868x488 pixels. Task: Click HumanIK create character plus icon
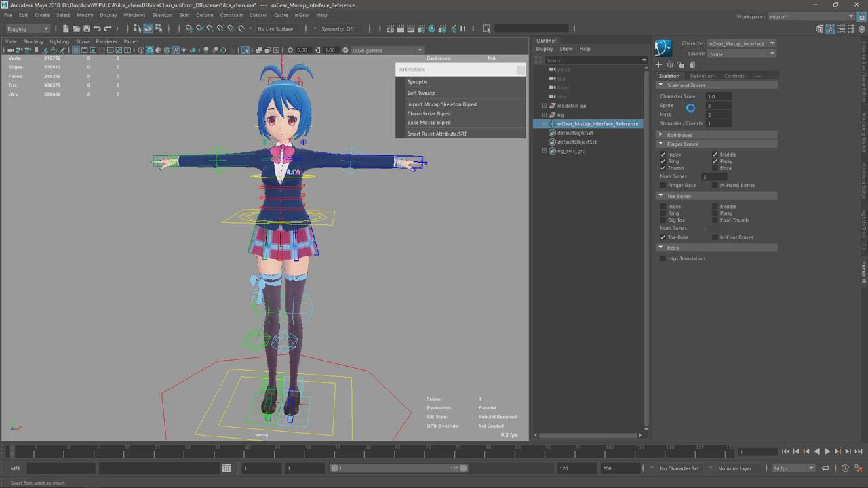click(x=658, y=65)
